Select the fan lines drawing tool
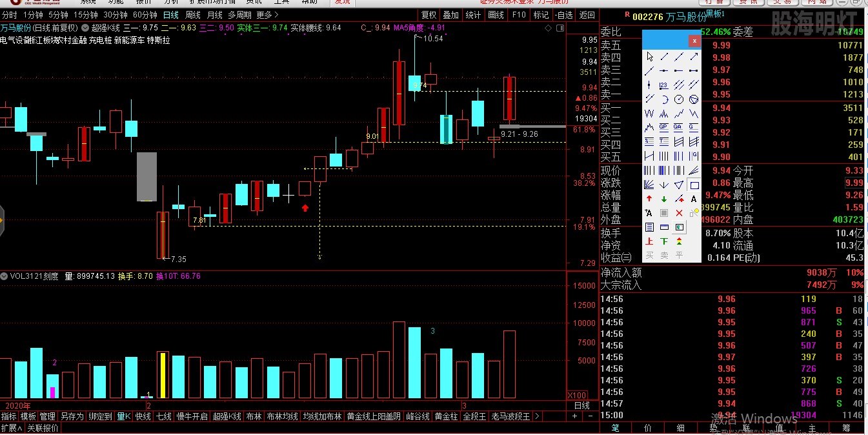 (649, 185)
